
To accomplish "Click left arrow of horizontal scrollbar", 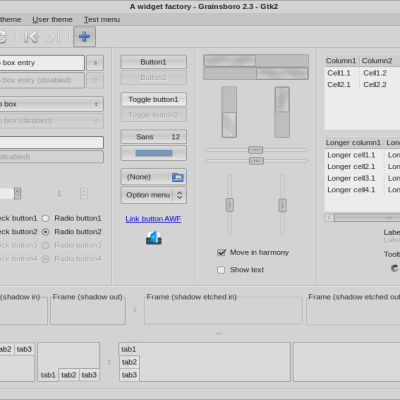I will 329,218.
